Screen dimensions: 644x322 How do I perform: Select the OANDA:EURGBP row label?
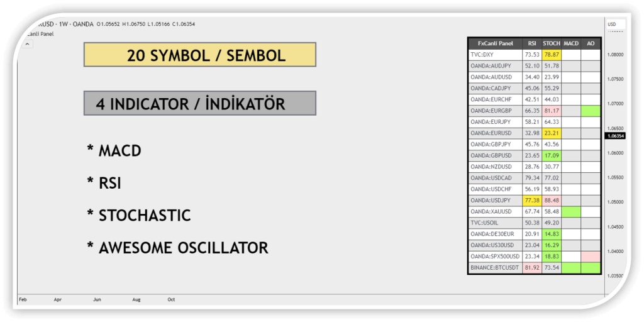pyautogui.click(x=496, y=111)
